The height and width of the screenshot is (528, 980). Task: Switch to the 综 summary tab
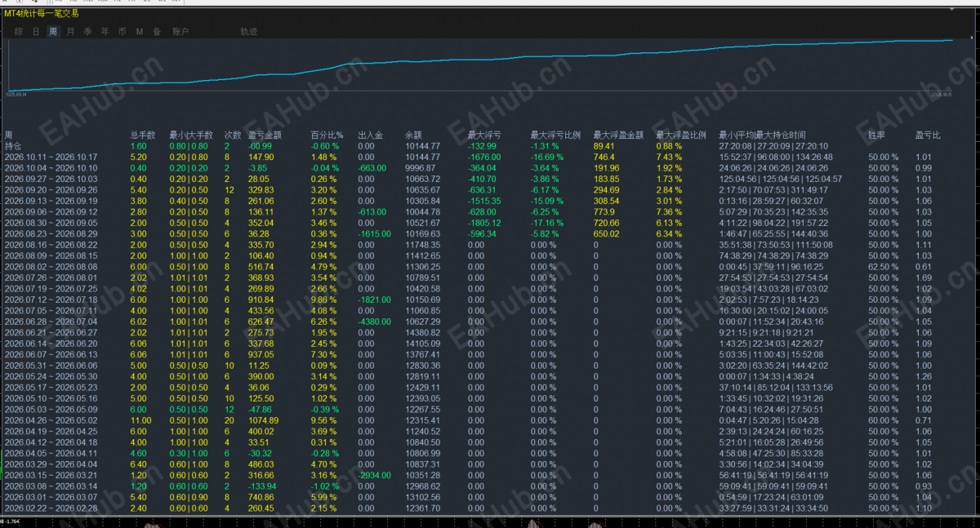coord(18,32)
